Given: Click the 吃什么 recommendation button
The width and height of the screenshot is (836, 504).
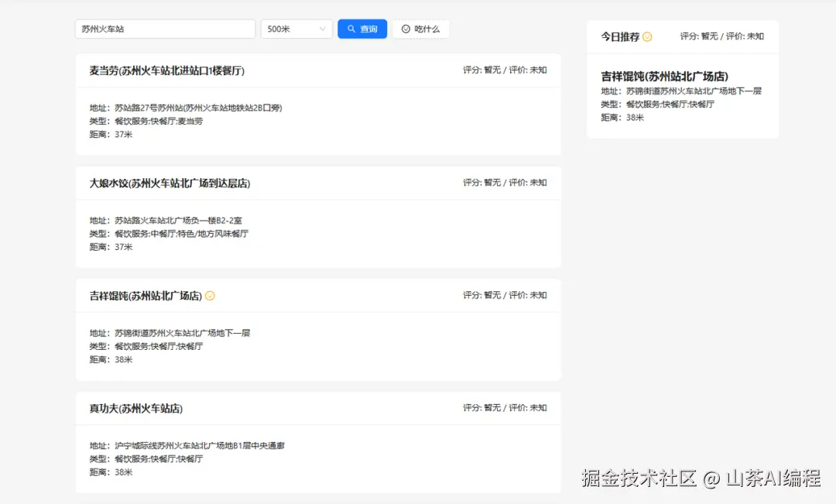Looking at the screenshot, I should (x=420, y=28).
